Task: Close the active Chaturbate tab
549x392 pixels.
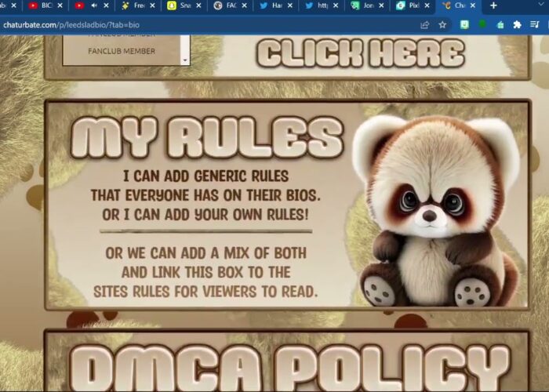Action: point(473,5)
